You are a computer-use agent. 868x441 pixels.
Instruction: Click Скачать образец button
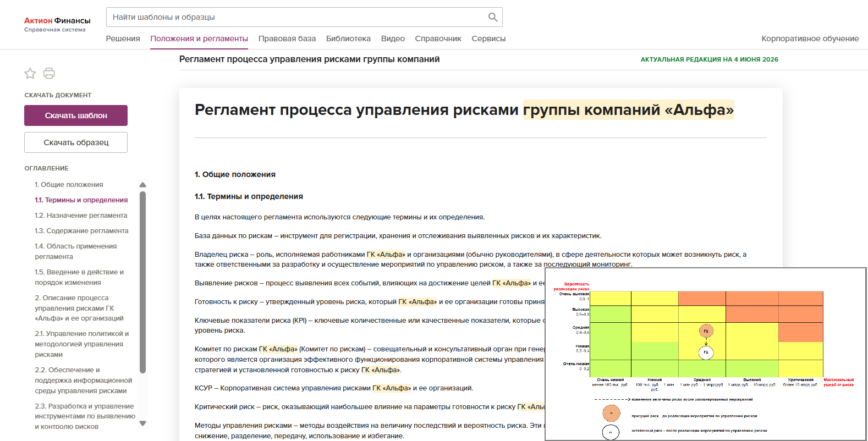pyautogui.click(x=76, y=142)
